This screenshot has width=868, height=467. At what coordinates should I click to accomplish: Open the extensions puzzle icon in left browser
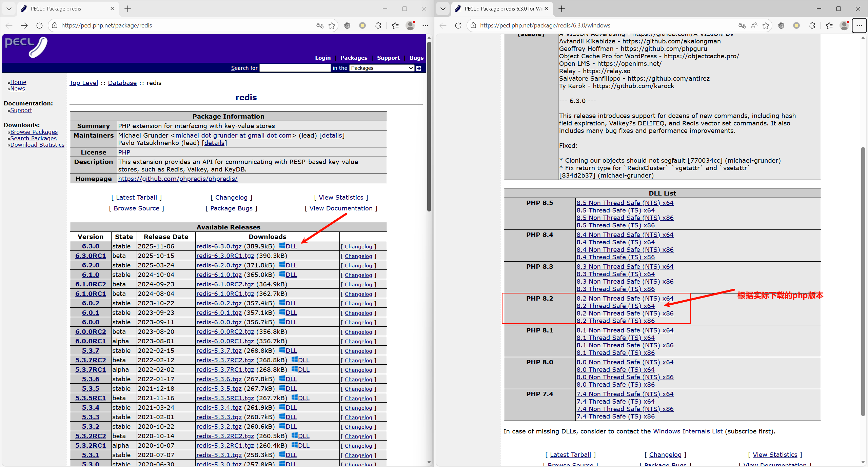coord(378,25)
